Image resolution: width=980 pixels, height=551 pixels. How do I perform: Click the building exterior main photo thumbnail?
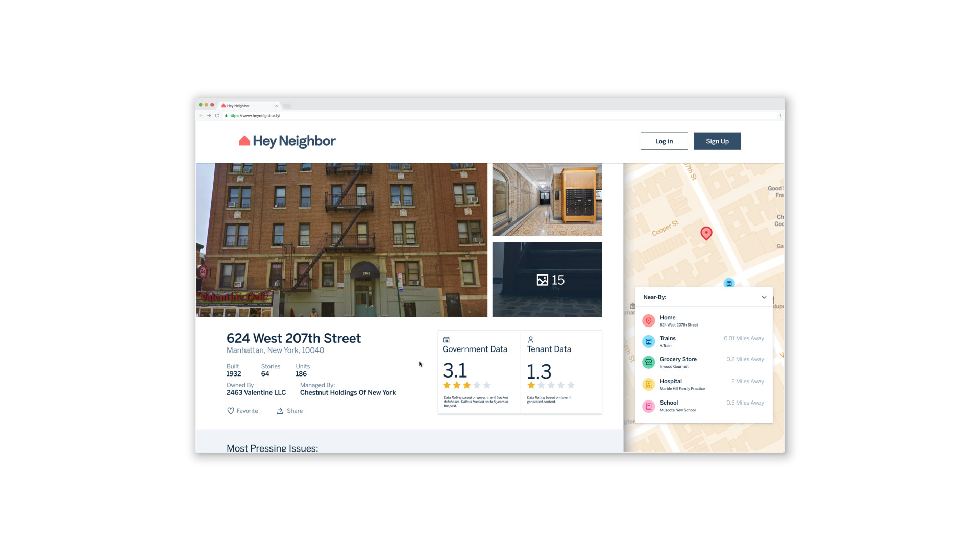pos(341,239)
